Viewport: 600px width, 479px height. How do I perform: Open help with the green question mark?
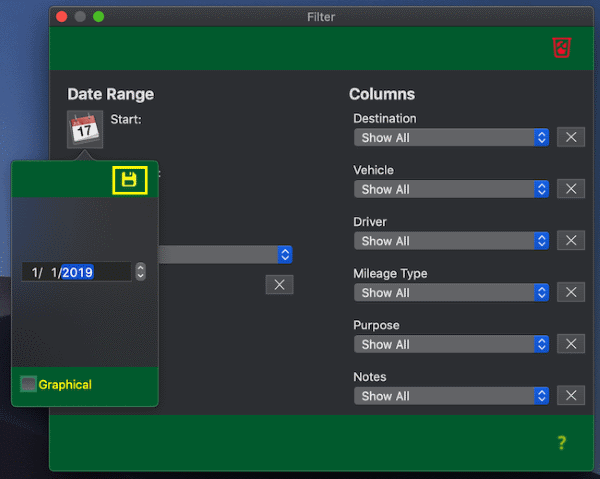562,443
